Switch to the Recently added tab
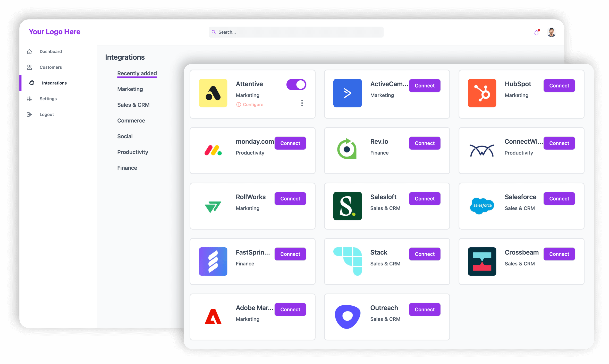This screenshot has height=364, width=609. [x=137, y=73]
